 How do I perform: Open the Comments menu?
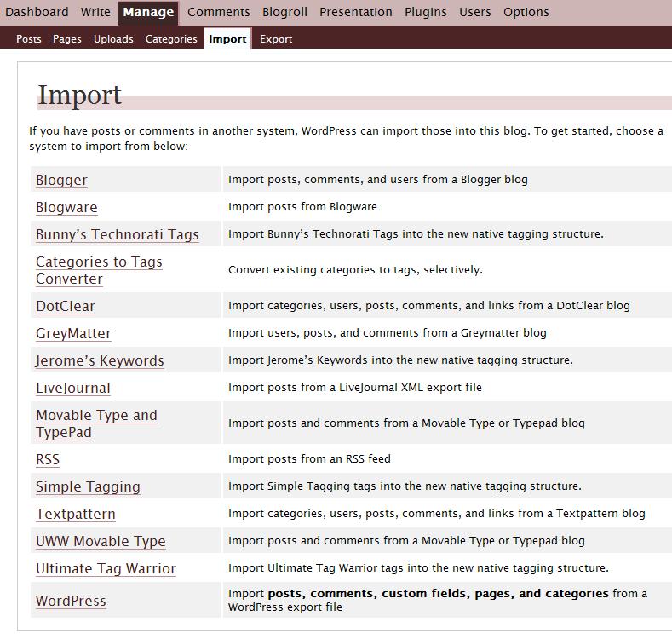pos(219,12)
